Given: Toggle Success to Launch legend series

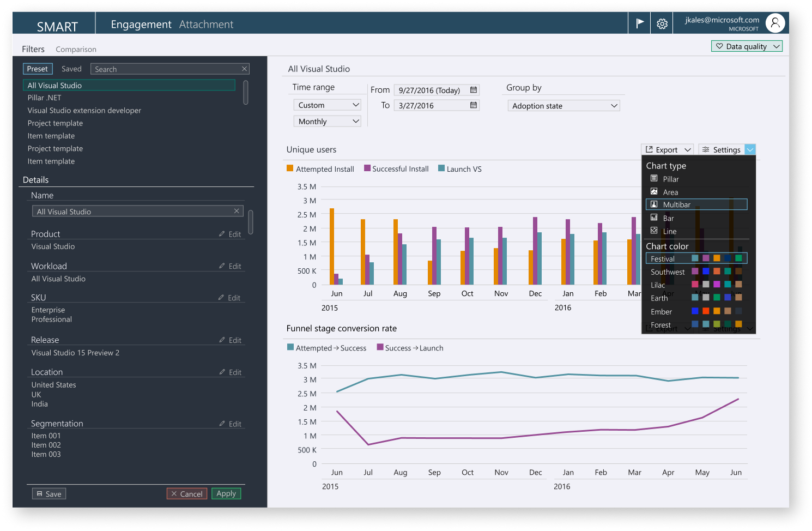Looking at the screenshot, I should (410, 348).
